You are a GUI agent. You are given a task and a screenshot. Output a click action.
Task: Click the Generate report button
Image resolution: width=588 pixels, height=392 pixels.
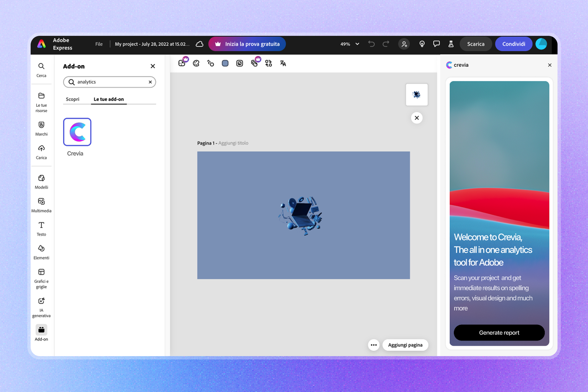tap(499, 333)
